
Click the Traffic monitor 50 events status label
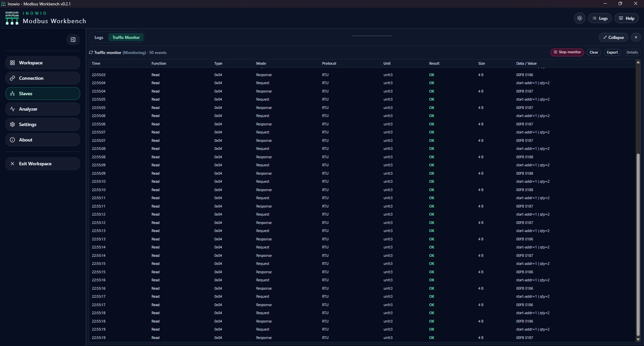(128, 53)
